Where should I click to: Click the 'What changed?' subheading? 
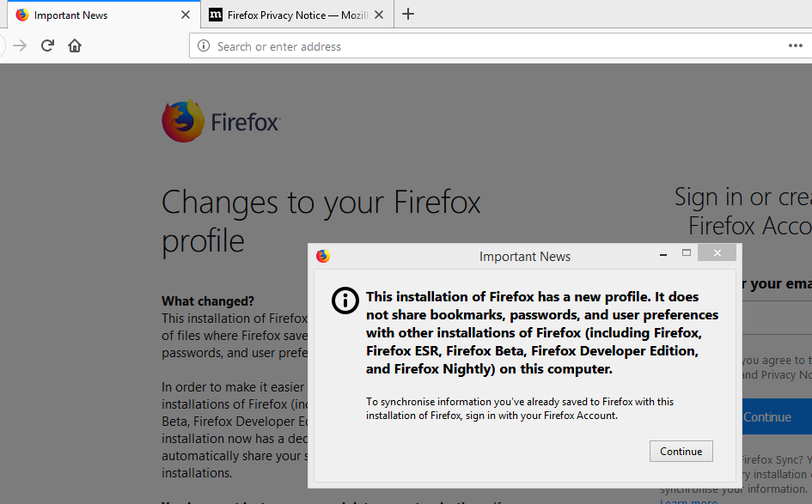click(x=208, y=301)
